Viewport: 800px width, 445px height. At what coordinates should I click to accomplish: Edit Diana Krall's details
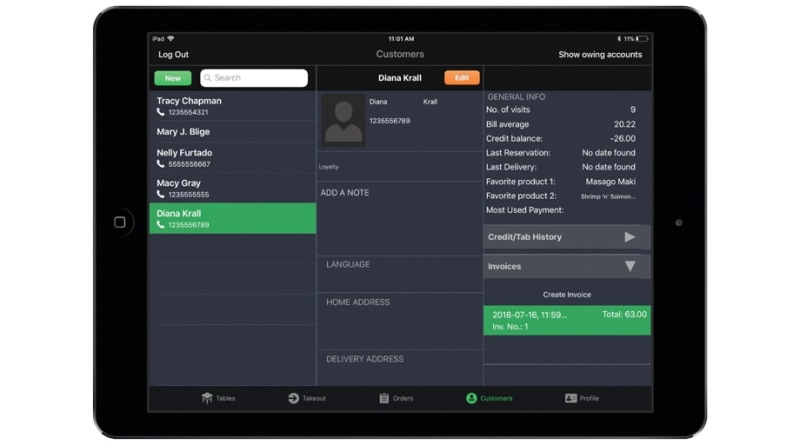[x=462, y=78]
